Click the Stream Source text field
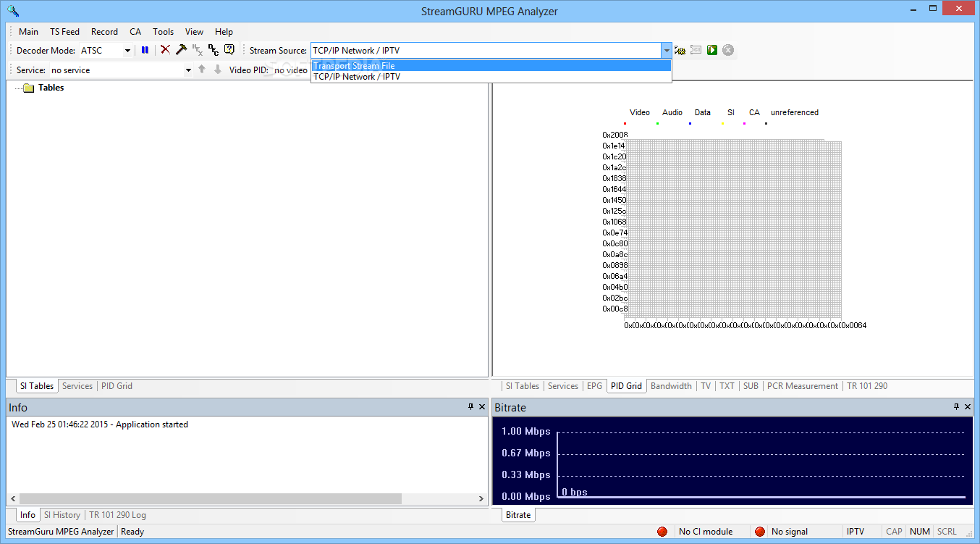980x544 pixels. coord(485,51)
